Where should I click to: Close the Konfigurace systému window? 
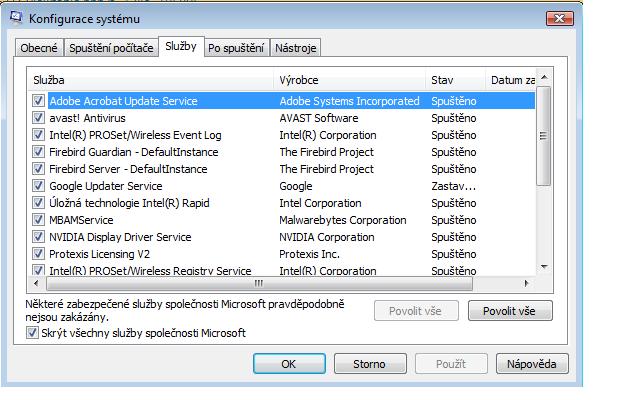click(560, 18)
